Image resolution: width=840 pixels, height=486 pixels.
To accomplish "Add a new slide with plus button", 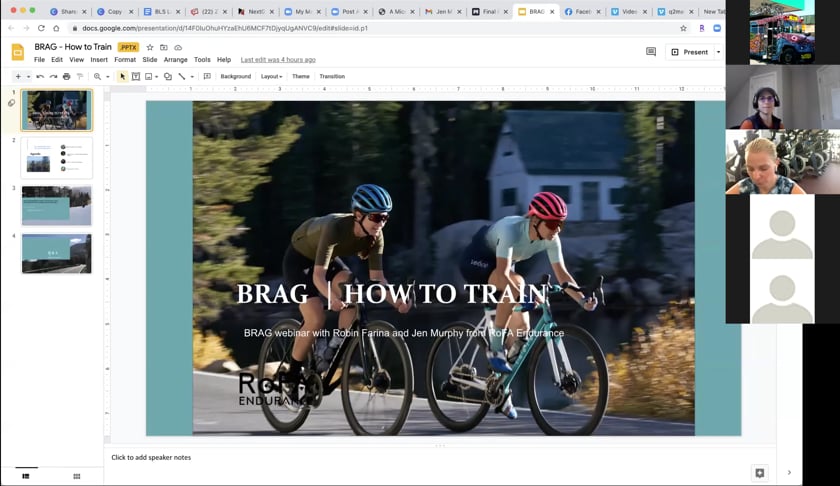I will [18, 77].
